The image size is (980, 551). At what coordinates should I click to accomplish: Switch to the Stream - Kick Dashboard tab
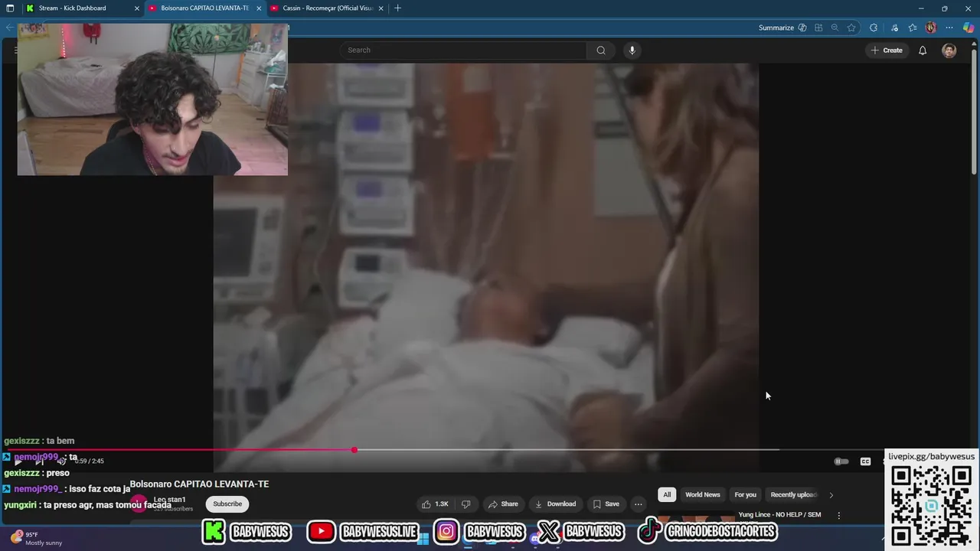[x=73, y=8]
